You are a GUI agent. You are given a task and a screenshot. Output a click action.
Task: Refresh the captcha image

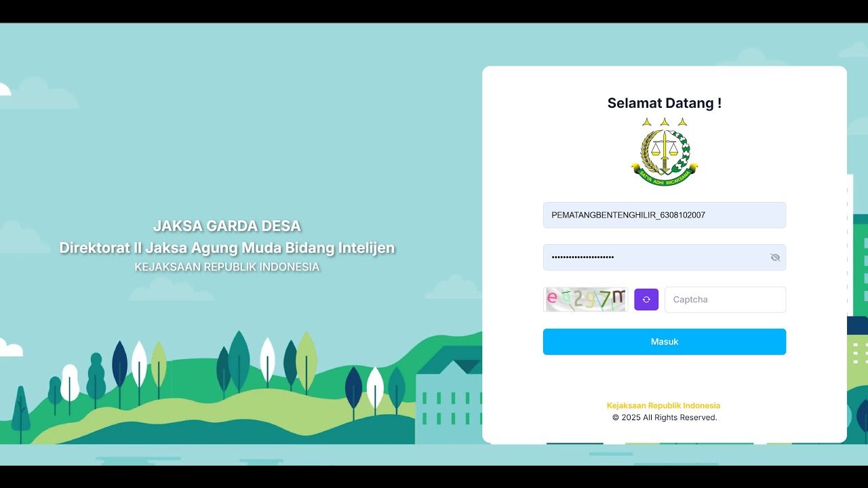tap(646, 300)
